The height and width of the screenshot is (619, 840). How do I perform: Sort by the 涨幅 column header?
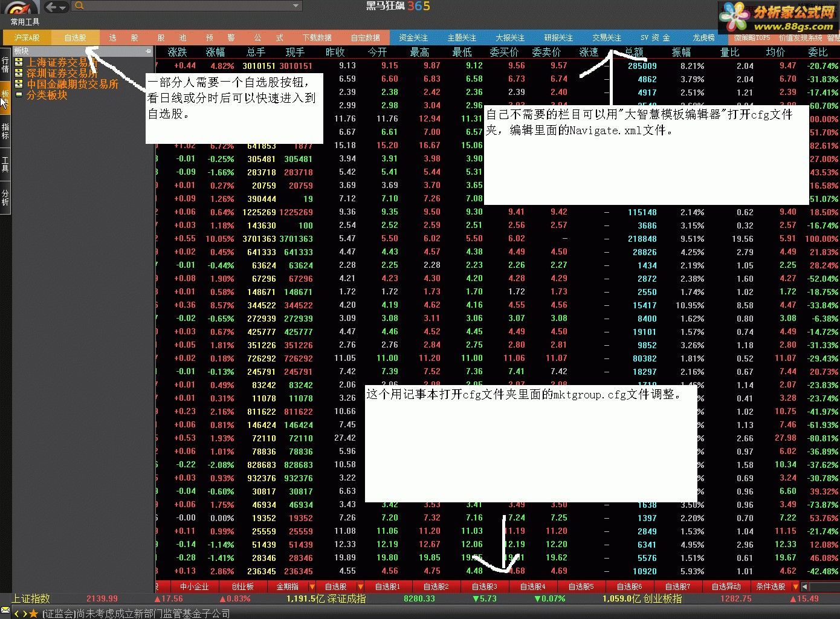(216, 52)
